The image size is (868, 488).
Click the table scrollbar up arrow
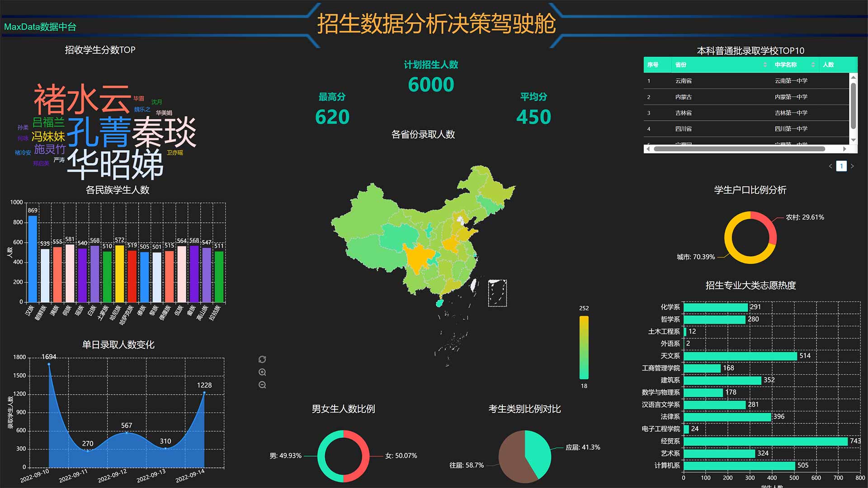point(853,78)
